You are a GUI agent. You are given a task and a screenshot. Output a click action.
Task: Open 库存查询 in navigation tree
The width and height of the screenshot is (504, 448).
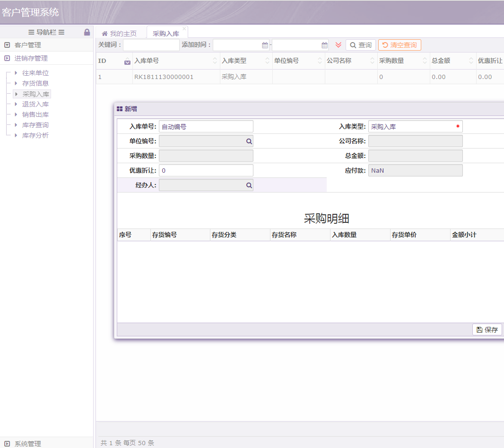[x=35, y=125]
